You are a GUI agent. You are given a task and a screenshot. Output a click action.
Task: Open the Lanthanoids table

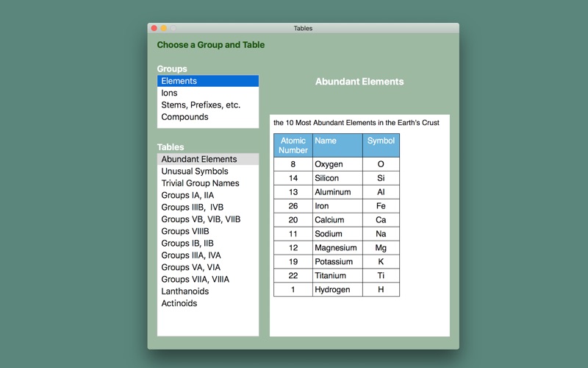[x=208, y=291]
